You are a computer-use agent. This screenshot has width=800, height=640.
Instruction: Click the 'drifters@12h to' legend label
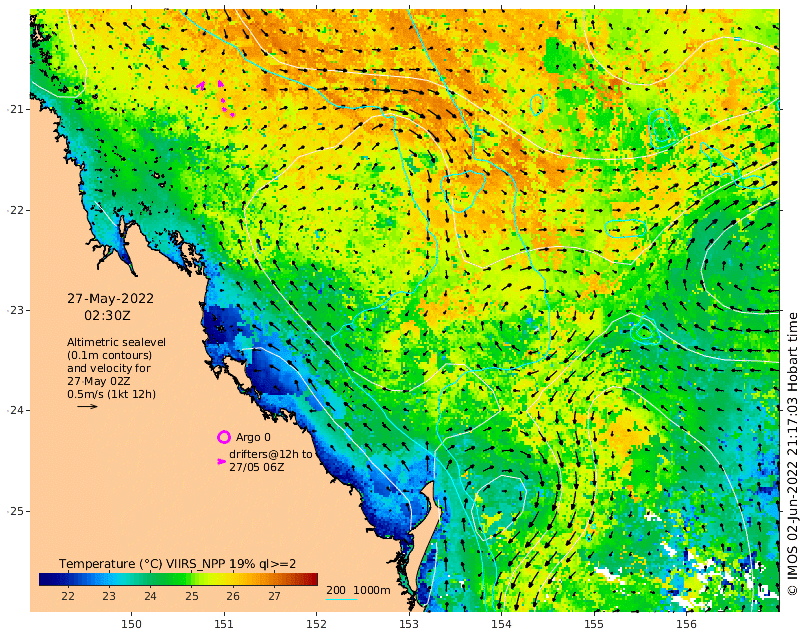tap(270, 454)
